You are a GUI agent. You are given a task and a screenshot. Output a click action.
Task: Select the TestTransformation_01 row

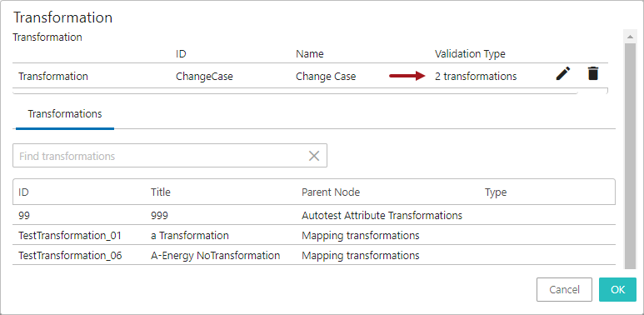(x=314, y=235)
